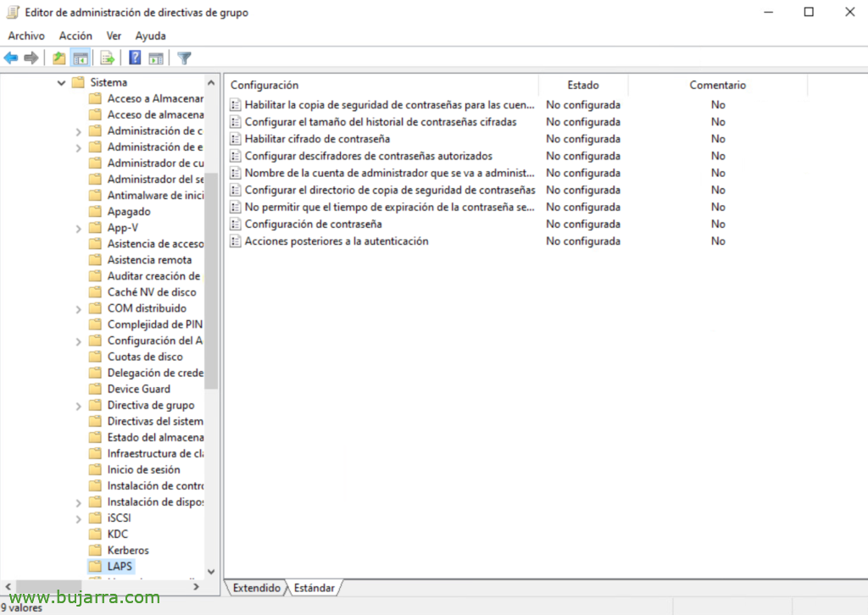Click the tree panel's down scroll arrow
This screenshot has width=868, height=615.
coord(210,572)
